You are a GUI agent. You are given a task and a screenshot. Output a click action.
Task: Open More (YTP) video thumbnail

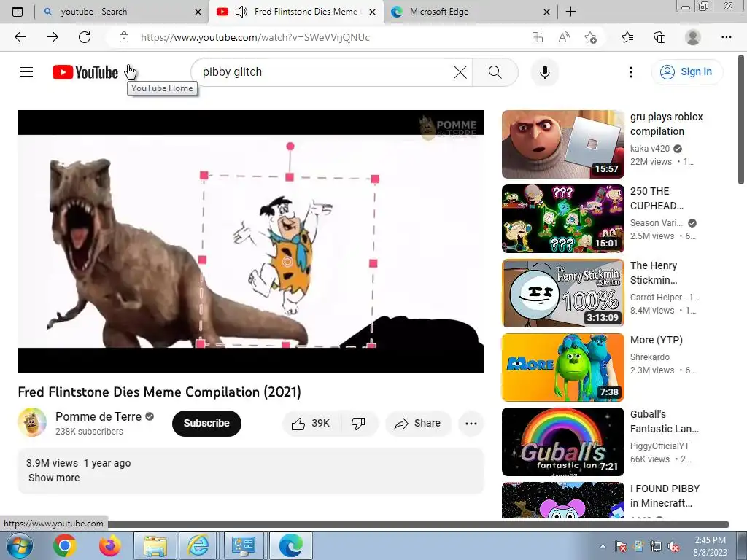[x=563, y=367]
